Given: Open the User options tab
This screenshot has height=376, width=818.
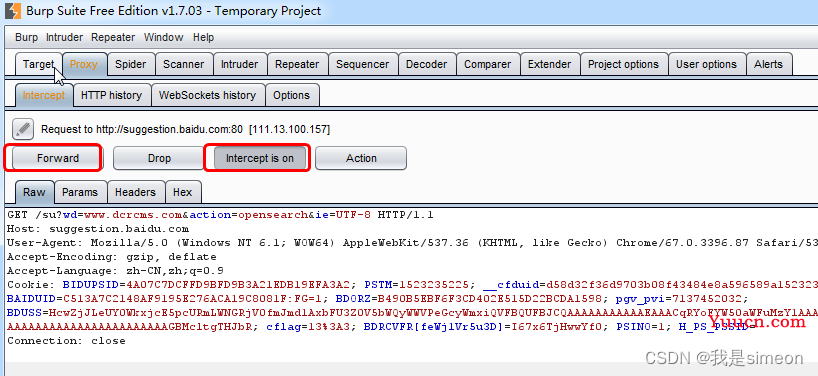Looking at the screenshot, I should (706, 64).
